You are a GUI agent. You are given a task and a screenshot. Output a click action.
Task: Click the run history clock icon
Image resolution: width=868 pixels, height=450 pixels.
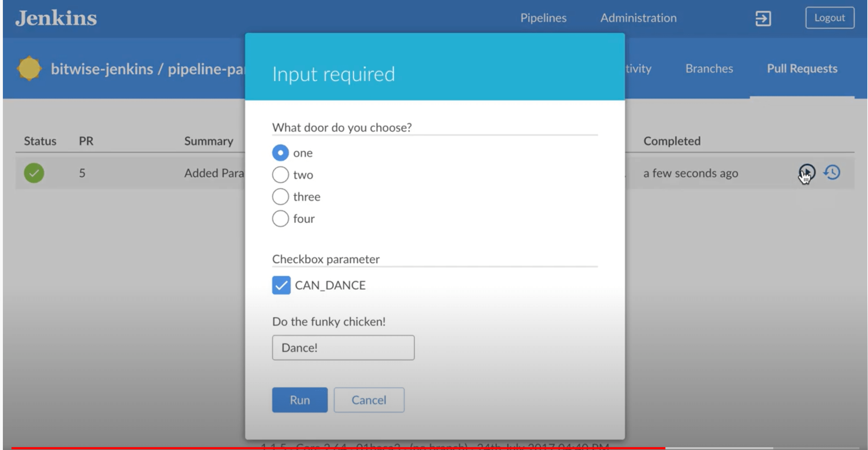832,172
